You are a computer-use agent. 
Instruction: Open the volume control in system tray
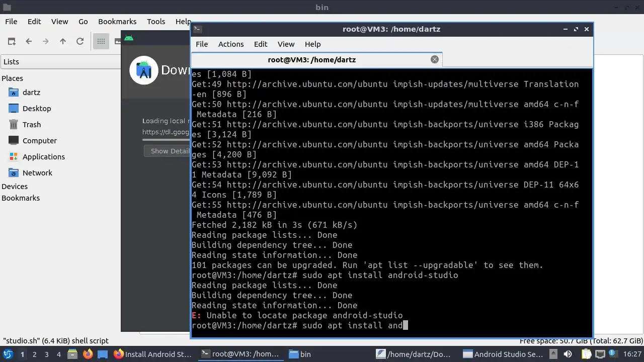coord(567,354)
